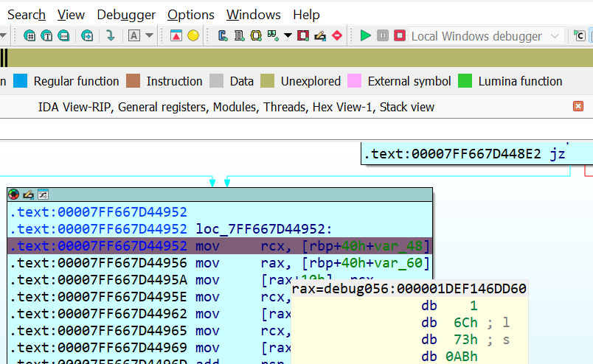Click the red diamond breakpoint toolbar icon
The height and width of the screenshot is (364, 593).
click(337, 35)
